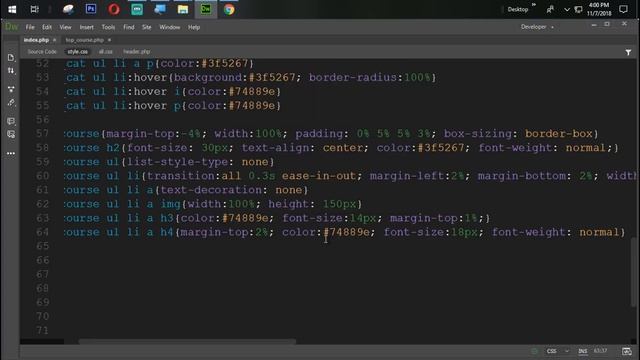
Task: Show Source Code related file
Action: coord(42,52)
